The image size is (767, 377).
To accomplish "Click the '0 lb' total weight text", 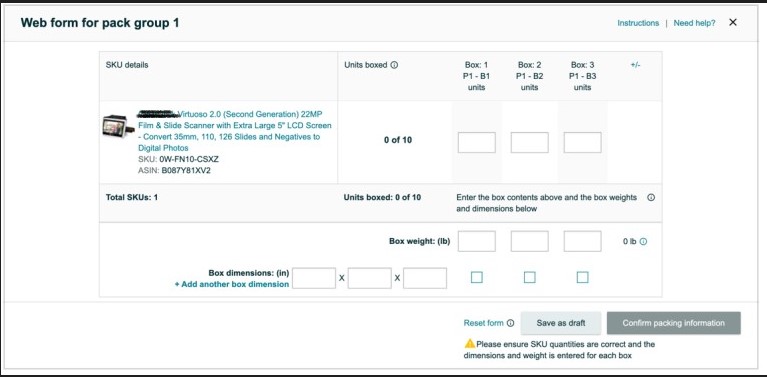I will (630, 242).
